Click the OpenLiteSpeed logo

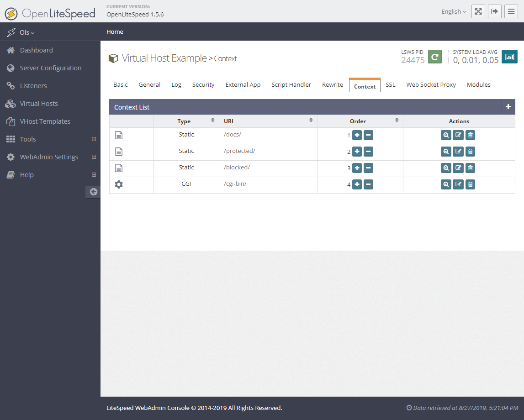tap(50, 13)
